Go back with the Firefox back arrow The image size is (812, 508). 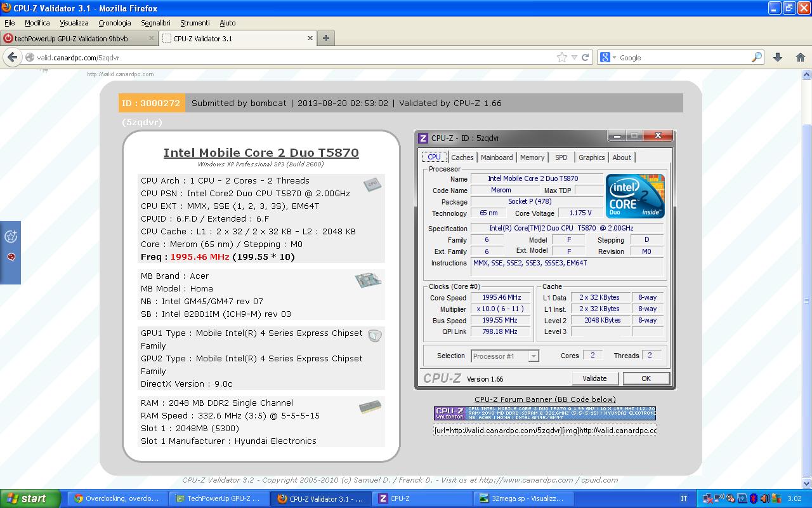point(12,57)
